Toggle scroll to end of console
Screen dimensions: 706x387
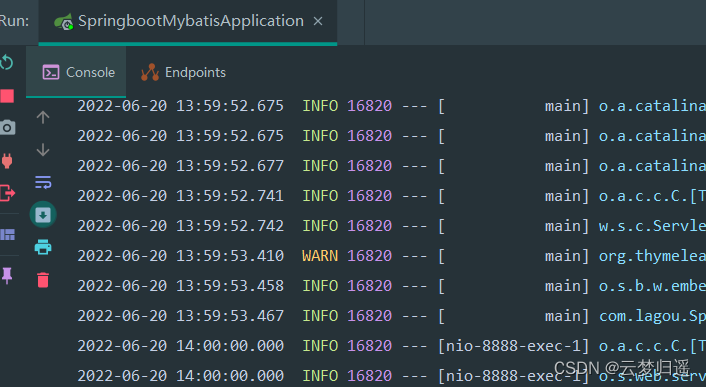click(43, 215)
